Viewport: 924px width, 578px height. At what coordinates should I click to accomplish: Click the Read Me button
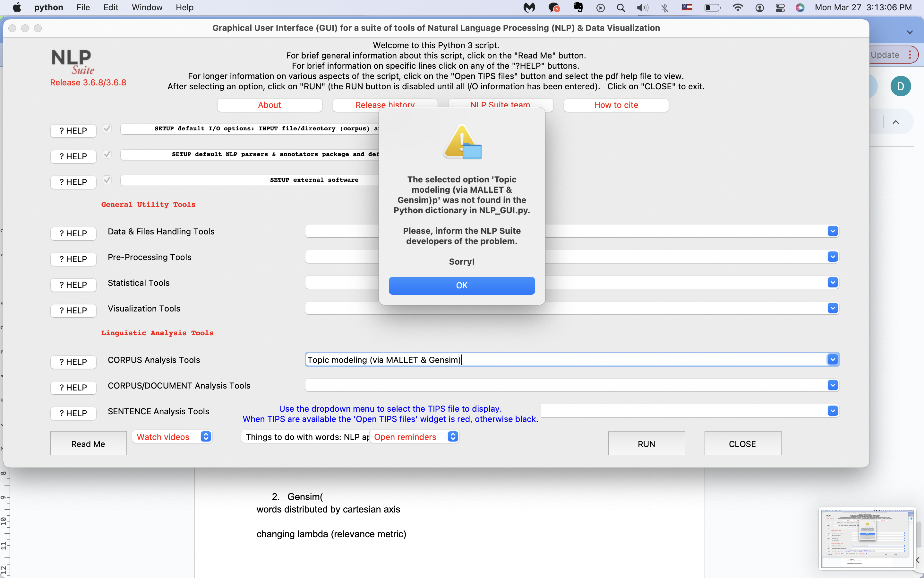coord(88,443)
